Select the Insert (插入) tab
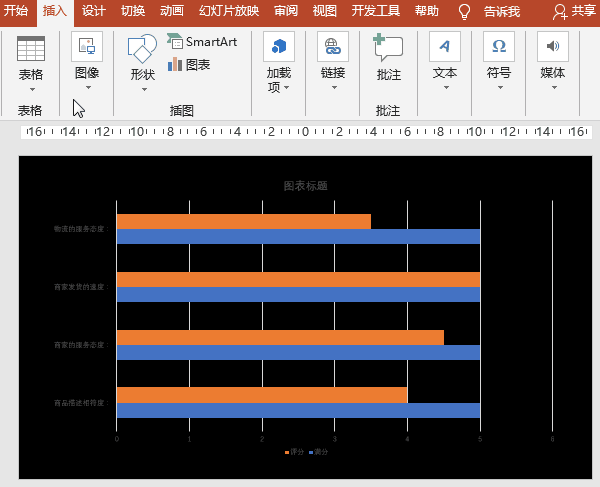Image resolution: width=600 pixels, height=487 pixels. pos(55,11)
